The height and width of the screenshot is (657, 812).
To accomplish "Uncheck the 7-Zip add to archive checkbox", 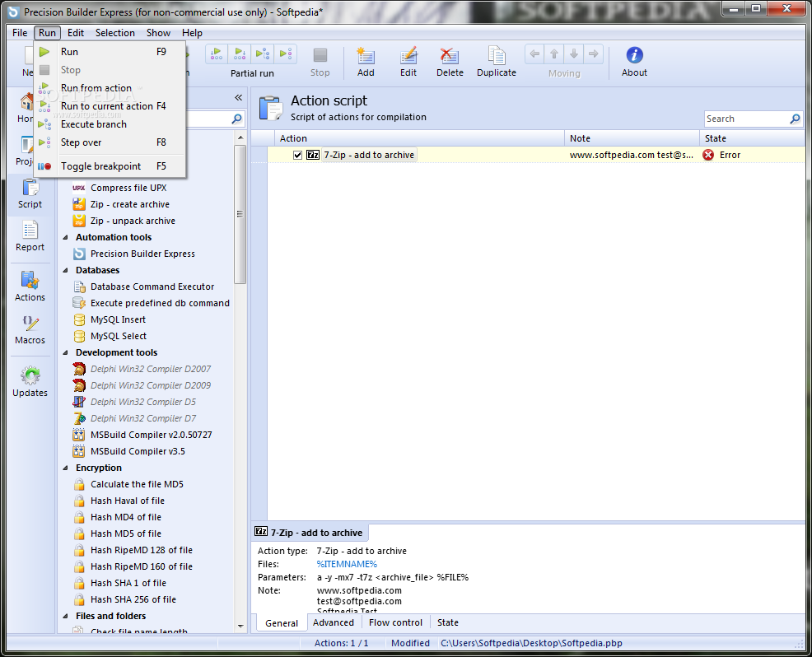I will (x=297, y=155).
